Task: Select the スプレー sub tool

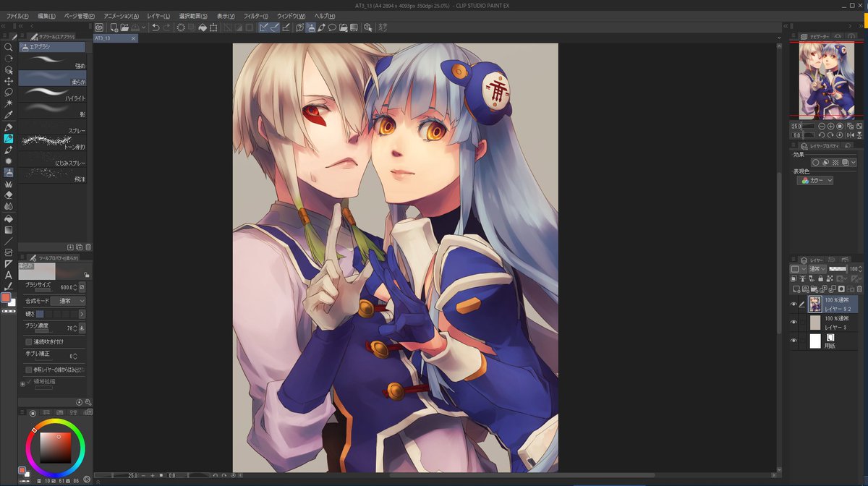Action: [52, 127]
